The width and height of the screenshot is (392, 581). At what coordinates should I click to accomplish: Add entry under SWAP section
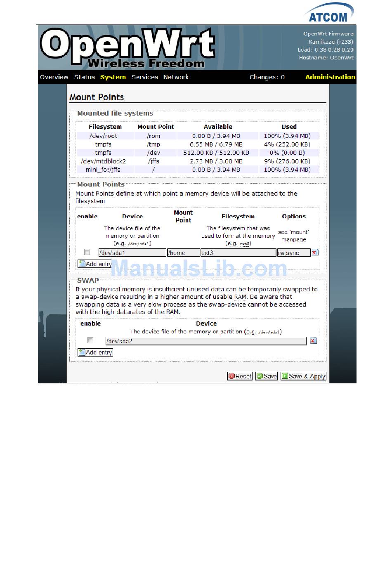tap(95, 352)
